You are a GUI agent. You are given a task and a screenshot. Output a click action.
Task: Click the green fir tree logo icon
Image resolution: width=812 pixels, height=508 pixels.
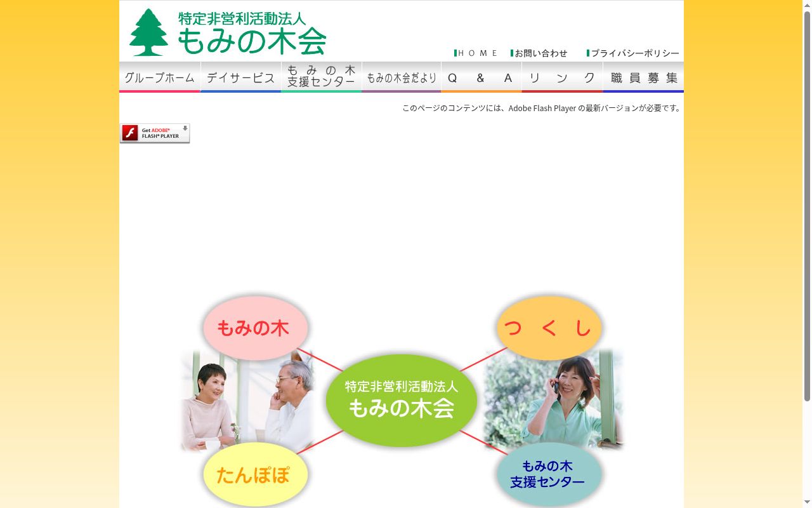point(149,32)
